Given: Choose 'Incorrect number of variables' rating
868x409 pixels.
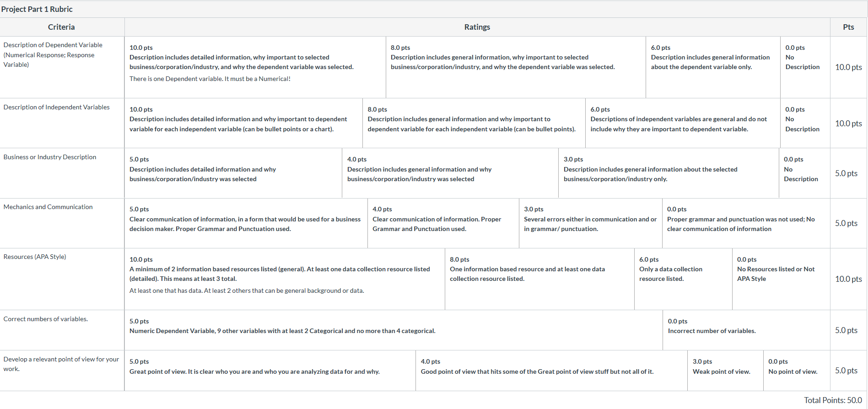Looking at the screenshot, I should (747, 330).
